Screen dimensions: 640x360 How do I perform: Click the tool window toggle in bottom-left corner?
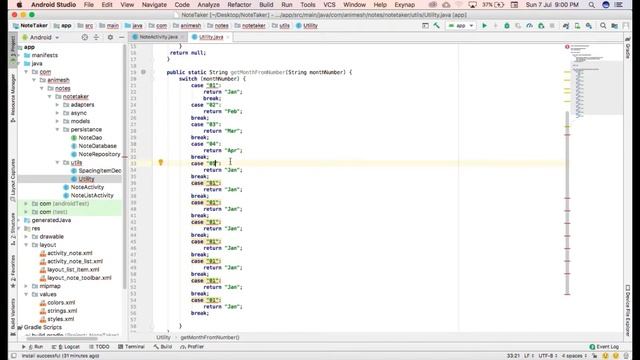pos(13,356)
